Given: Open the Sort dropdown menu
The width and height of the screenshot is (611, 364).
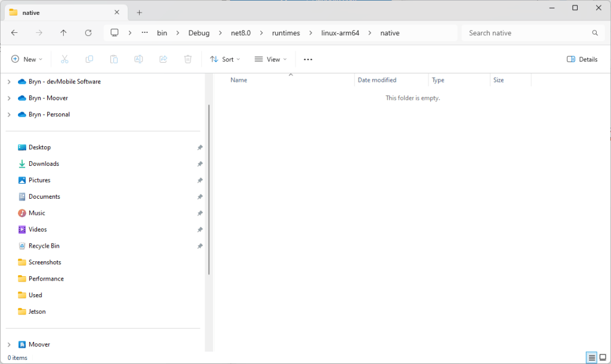Looking at the screenshot, I should tap(225, 59).
